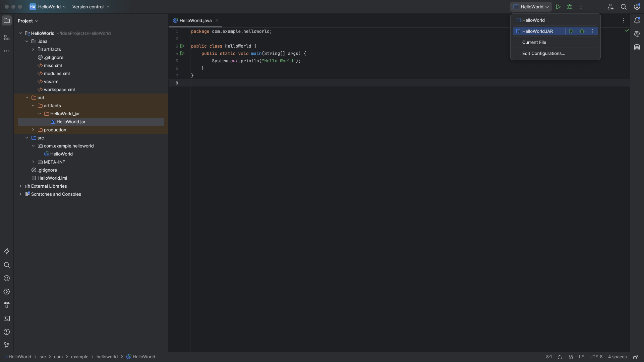The height and width of the screenshot is (362, 644).
Task: Click the UTF-8 encoding status bar widget
Action: (x=596, y=357)
